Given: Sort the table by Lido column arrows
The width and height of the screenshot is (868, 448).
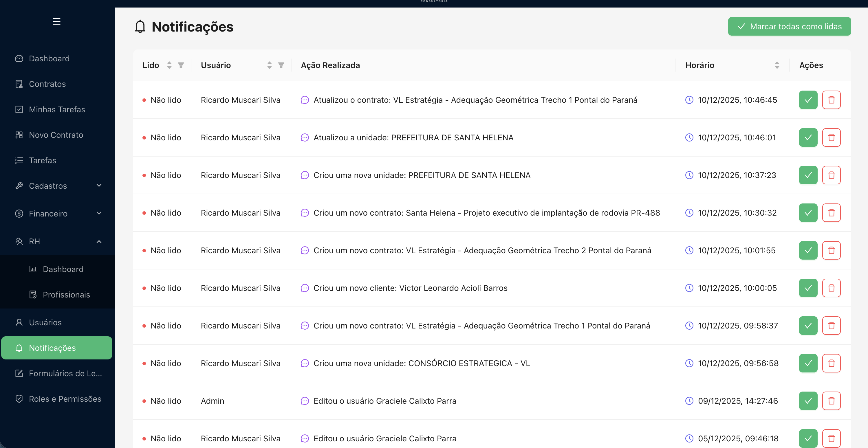Looking at the screenshot, I should [169, 65].
